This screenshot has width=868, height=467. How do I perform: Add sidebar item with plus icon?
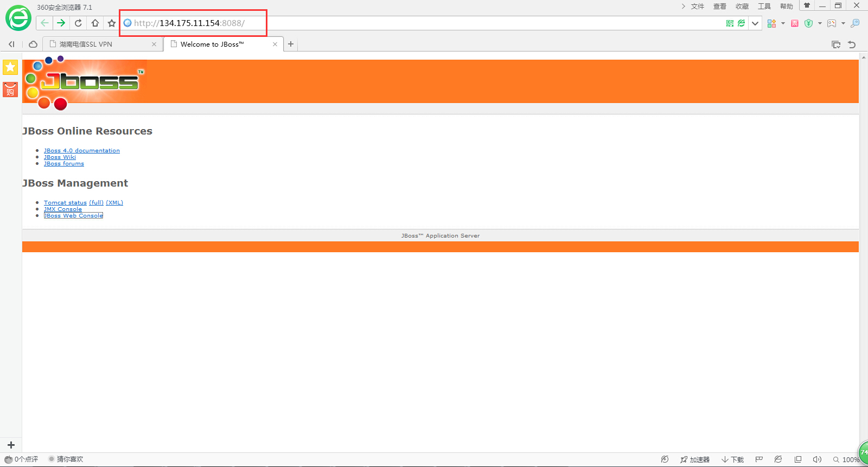(11, 445)
